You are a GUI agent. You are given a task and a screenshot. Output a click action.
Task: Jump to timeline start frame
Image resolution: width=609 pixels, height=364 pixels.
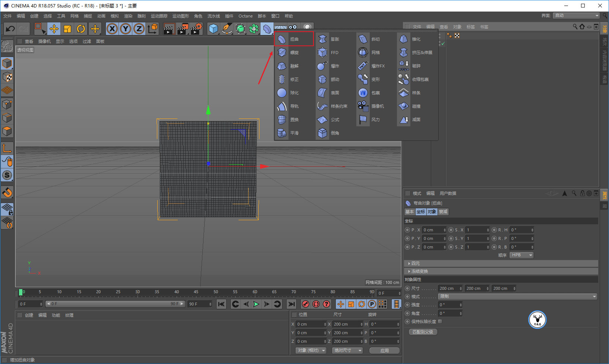[x=221, y=304]
